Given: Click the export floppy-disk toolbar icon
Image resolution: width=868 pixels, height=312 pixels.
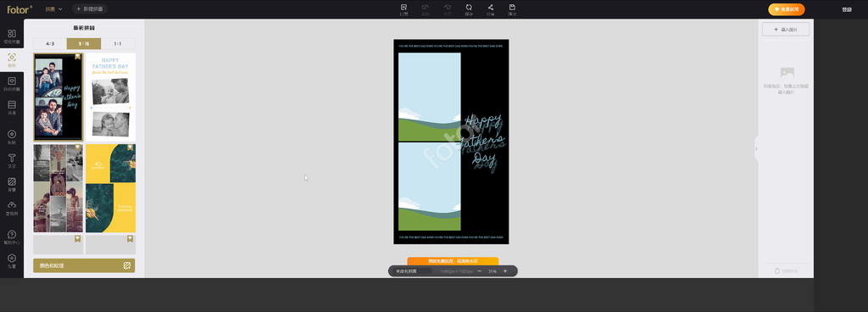Looking at the screenshot, I should point(513,9).
